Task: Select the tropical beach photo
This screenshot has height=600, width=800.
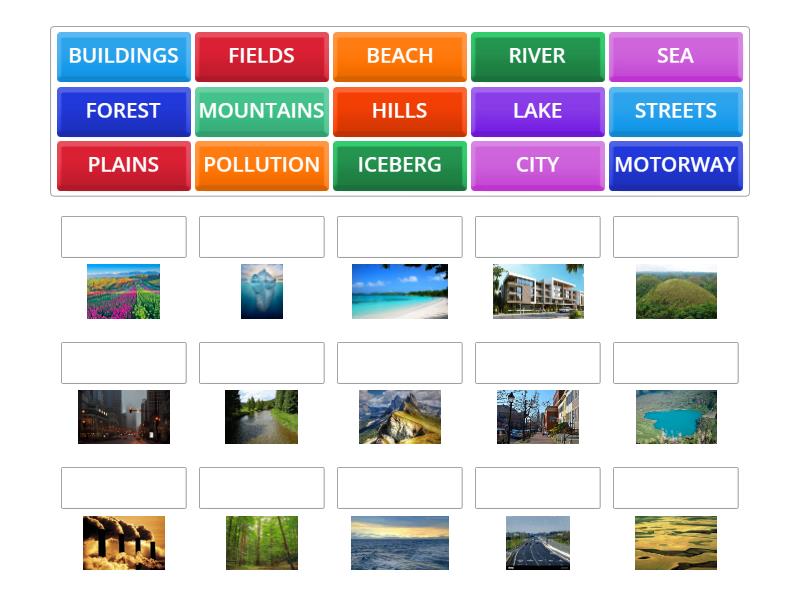Action: (x=399, y=291)
